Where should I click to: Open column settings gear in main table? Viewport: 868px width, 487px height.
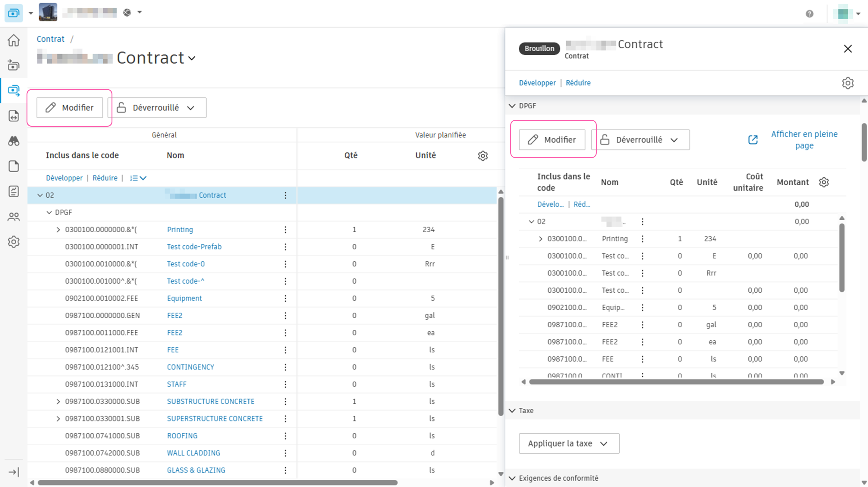pos(483,155)
